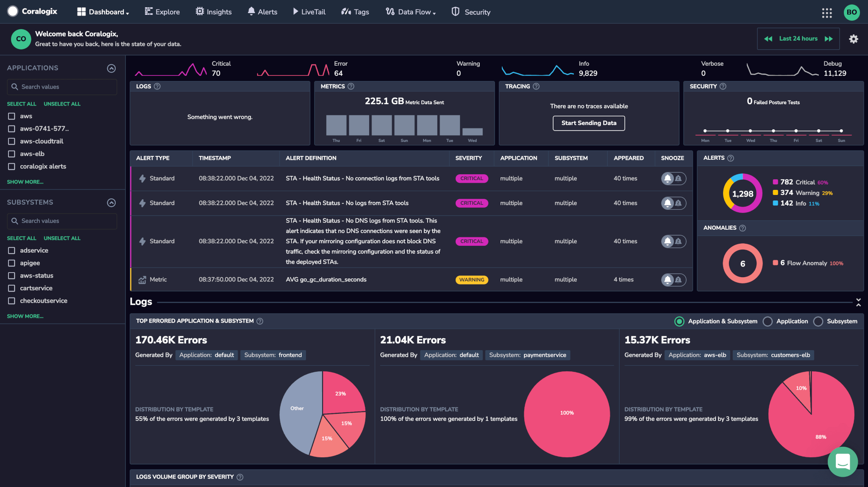This screenshot has width=868, height=487.
Task: Check the aws-cloudtrail application checkbox
Action: (x=12, y=142)
